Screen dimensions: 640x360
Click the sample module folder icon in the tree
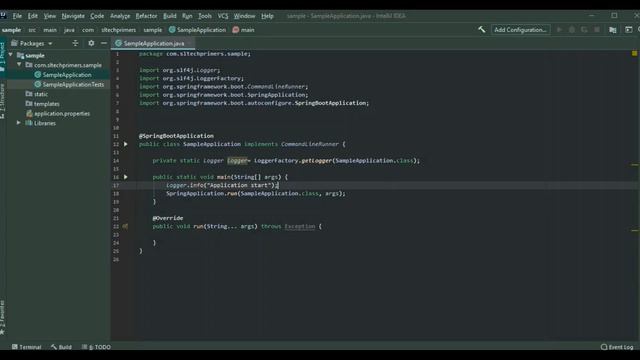tap(20, 55)
